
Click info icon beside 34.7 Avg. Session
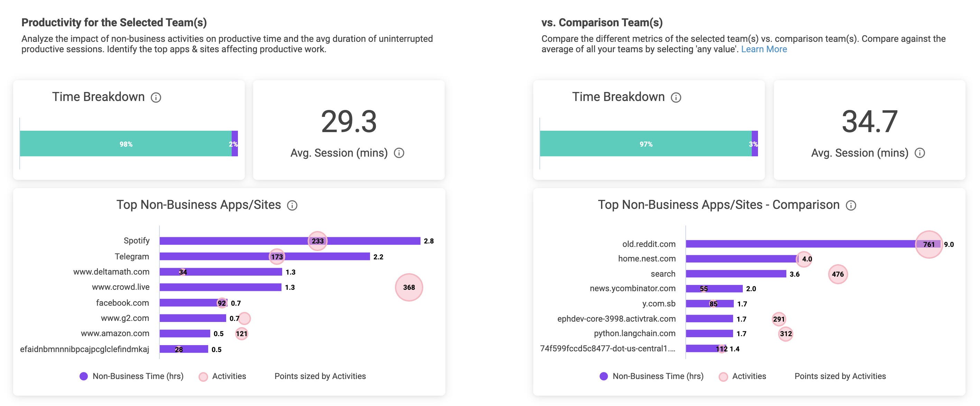click(x=919, y=153)
